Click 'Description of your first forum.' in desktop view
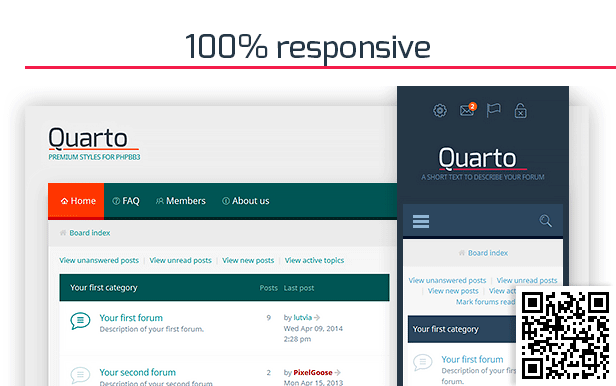616x386 pixels. tap(152, 329)
